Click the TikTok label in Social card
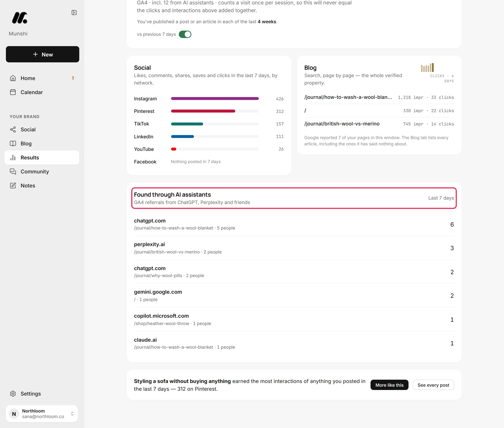 (142, 124)
